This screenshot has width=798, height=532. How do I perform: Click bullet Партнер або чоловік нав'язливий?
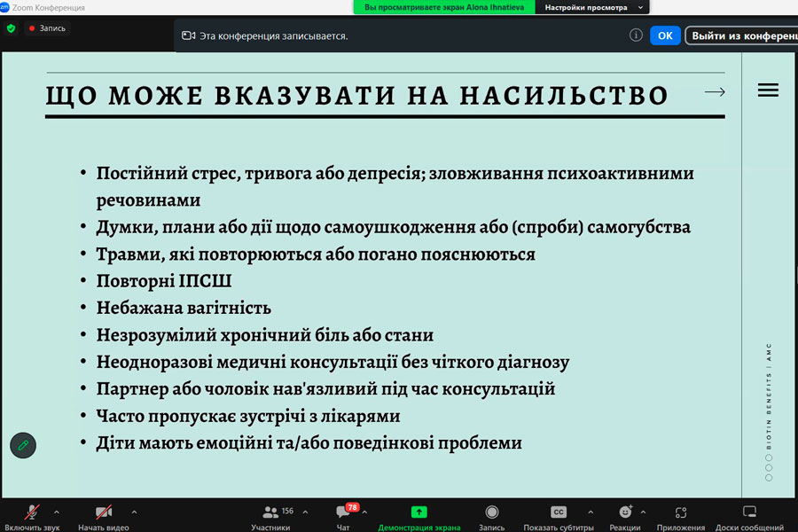pos(325,389)
